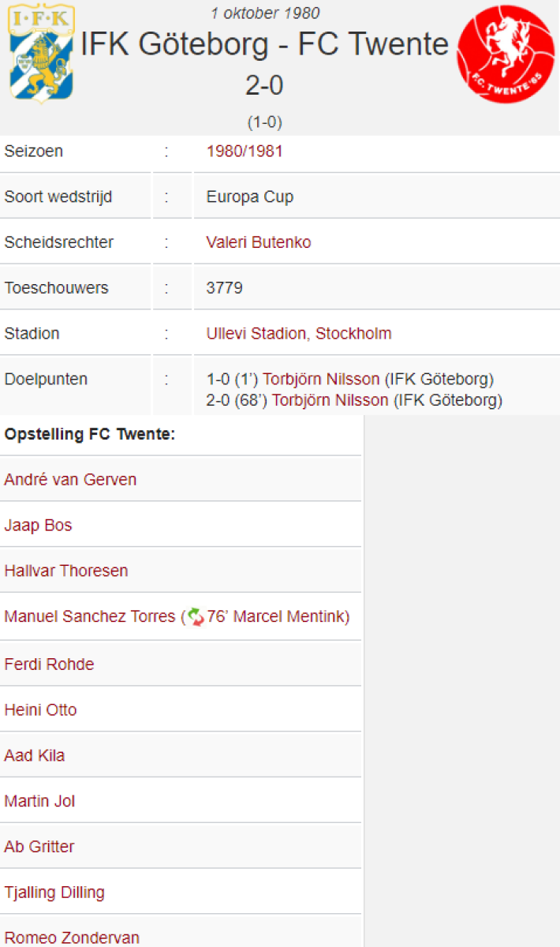Open referee Valeri Butenko's page
The width and height of the screenshot is (560, 947).
point(259,242)
